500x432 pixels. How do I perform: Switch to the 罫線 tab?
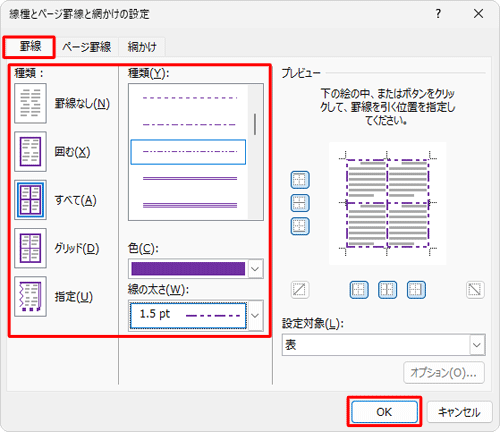point(29,47)
